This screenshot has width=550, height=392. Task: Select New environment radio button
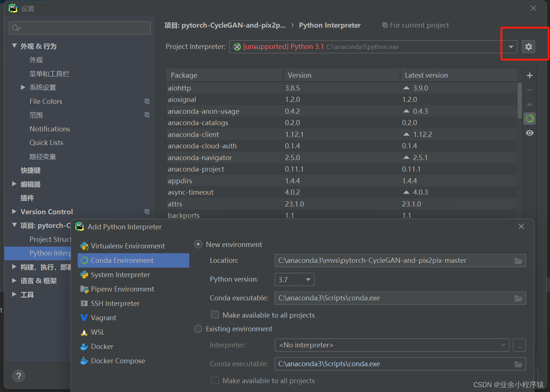click(198, 244)
